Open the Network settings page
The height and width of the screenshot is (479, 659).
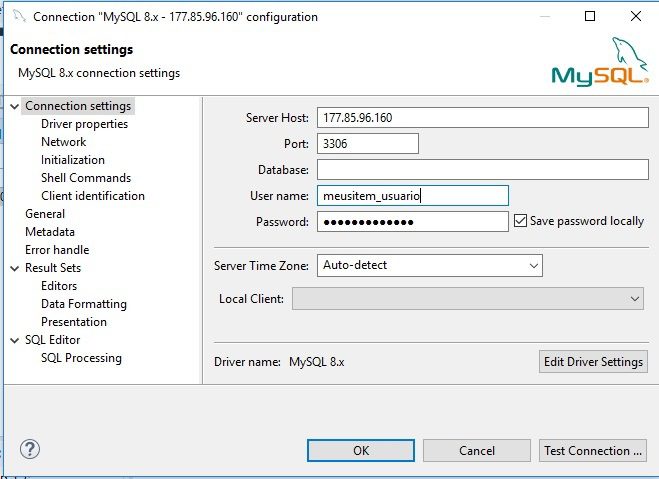63,142
